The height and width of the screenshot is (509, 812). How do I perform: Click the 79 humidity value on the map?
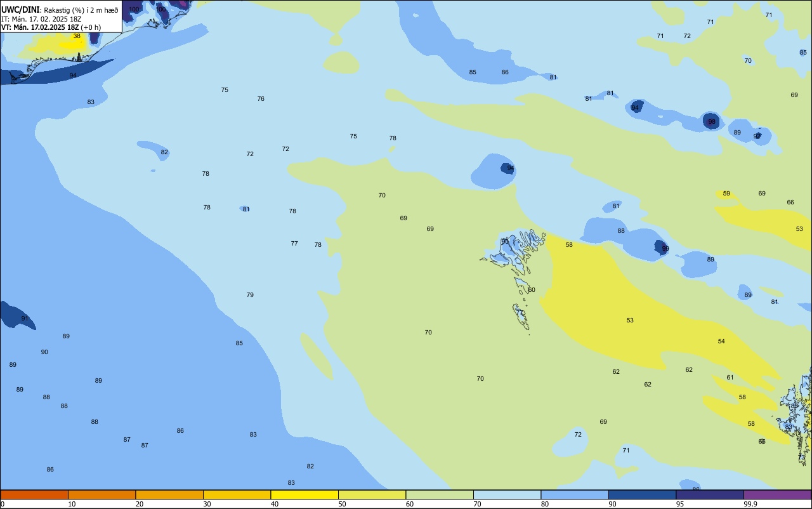tap(250, 295)
